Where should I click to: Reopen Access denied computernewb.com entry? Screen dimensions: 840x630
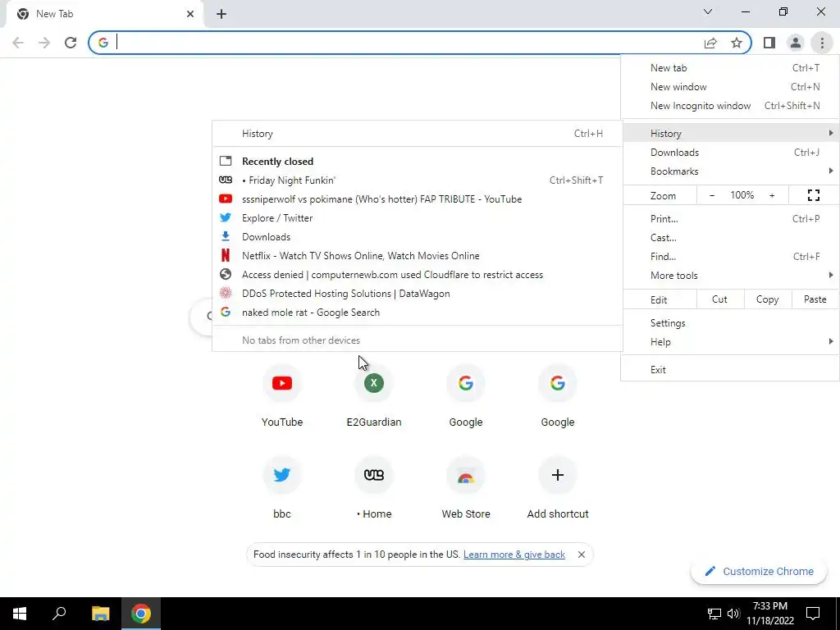(x=418, y=275)
